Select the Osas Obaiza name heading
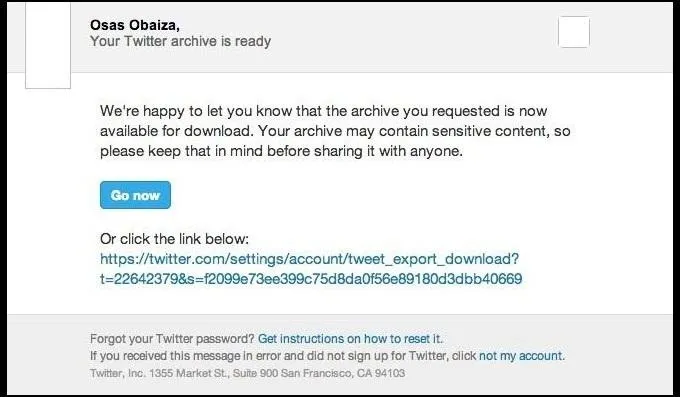Viewport: 680px width, 397px height. click(x=135, y=25)
